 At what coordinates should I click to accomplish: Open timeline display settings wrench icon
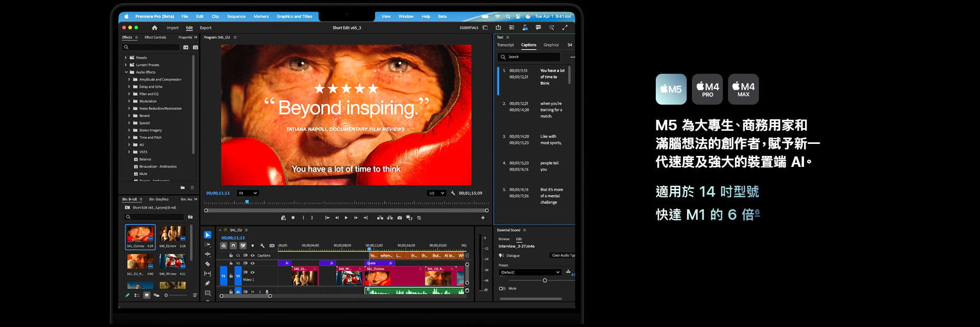coord(262,245)
